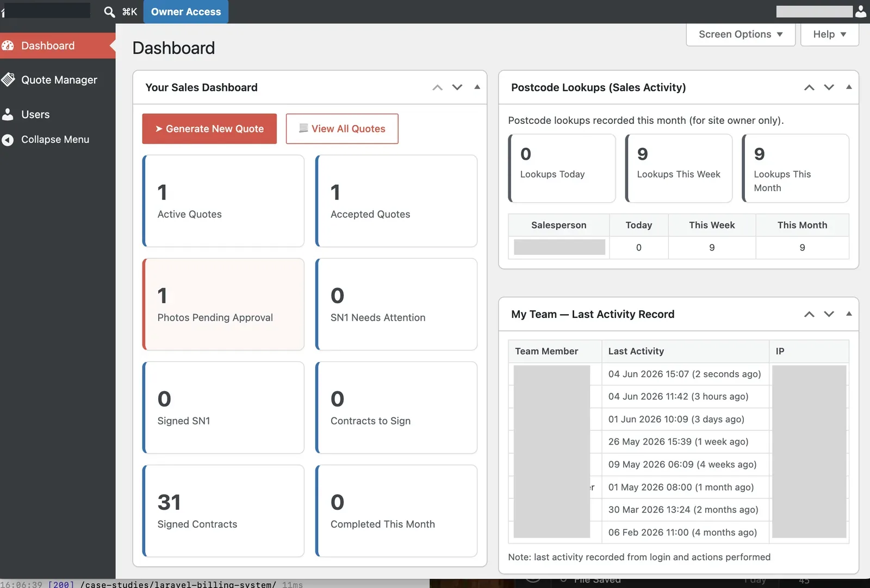Select the 04 Jun 2026 11:42 activity row
The height and width of the screenshot is (588, 870).
679,397
